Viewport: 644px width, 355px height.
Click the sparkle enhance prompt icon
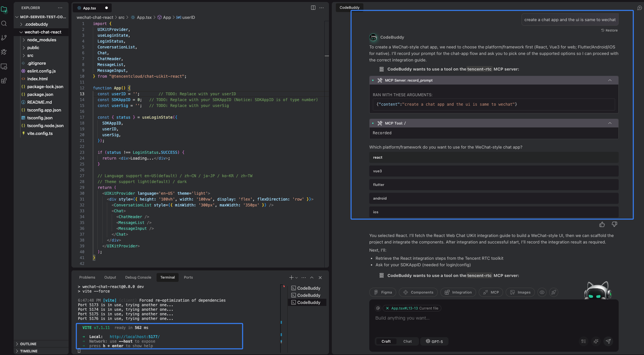tap(596, 341)
